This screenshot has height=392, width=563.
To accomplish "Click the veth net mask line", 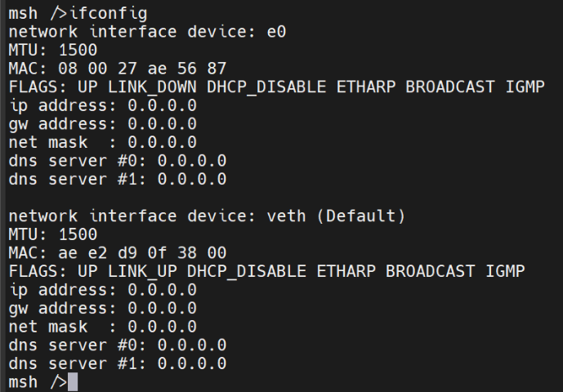I will point(102,326).
